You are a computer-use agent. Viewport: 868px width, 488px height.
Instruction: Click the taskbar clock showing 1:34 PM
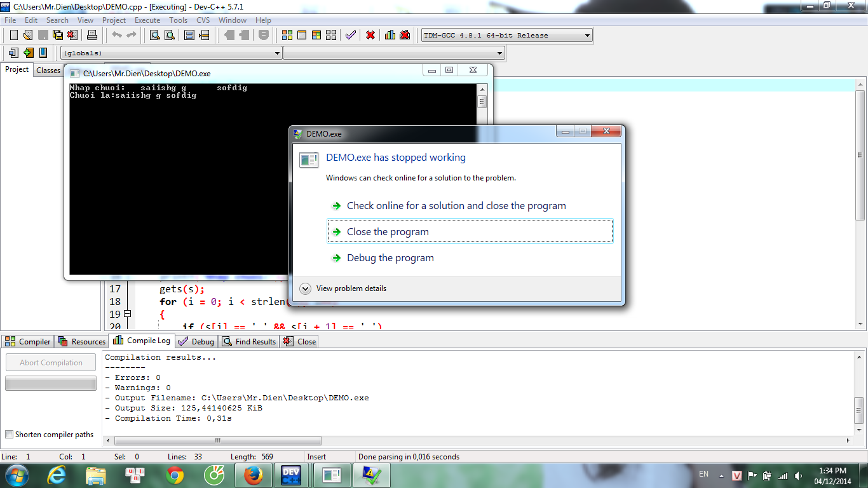832,475
